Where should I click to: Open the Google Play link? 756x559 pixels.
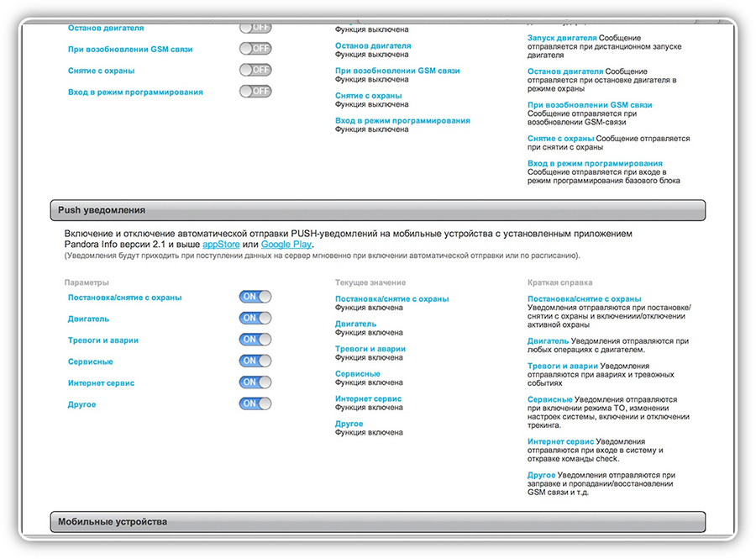(286, 245)
